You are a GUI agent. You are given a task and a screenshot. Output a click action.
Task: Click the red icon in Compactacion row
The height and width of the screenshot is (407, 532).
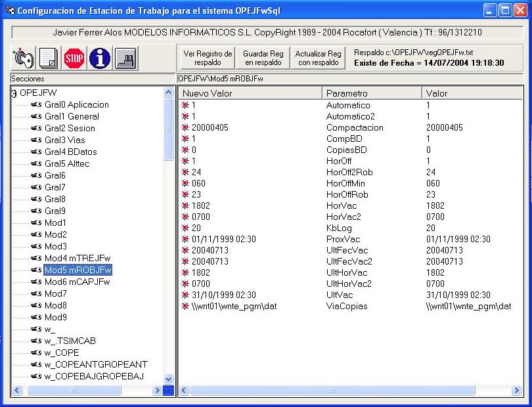tap(185, 127)
